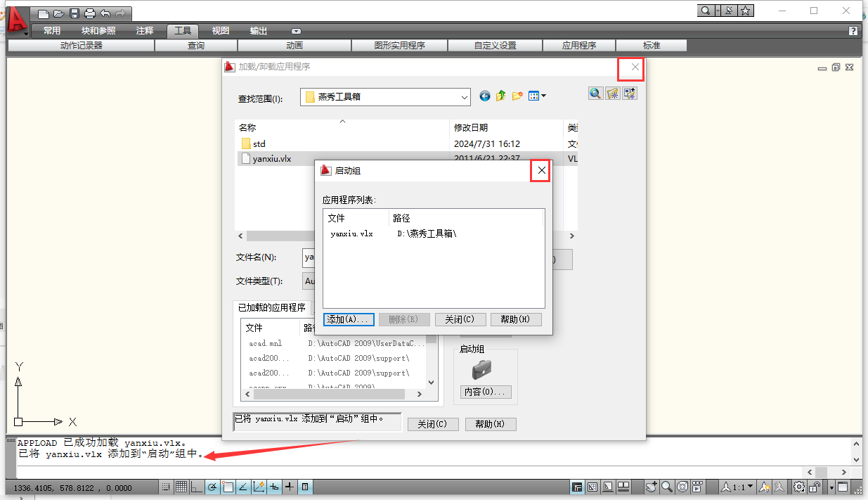Click the 添加(A)... button
This screenshot has width=868, height=500.
click(349, 319)
